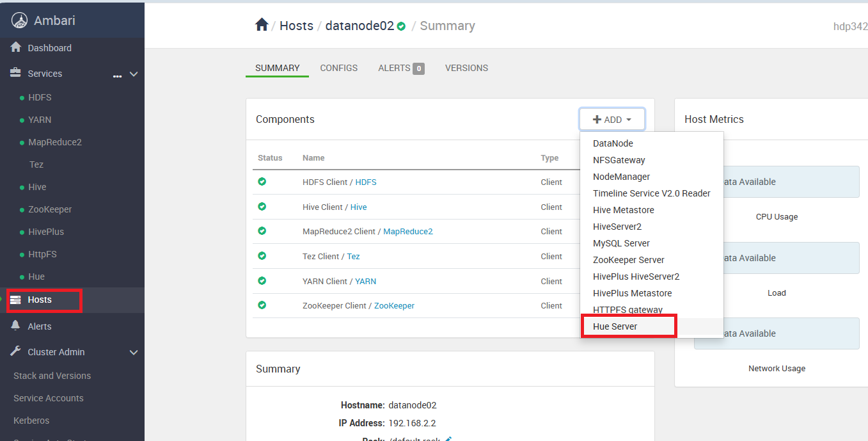This screenshot has height=441, width=868.
Task: Open Alerts bell icon in sidebar
Action: click(16, 326)
